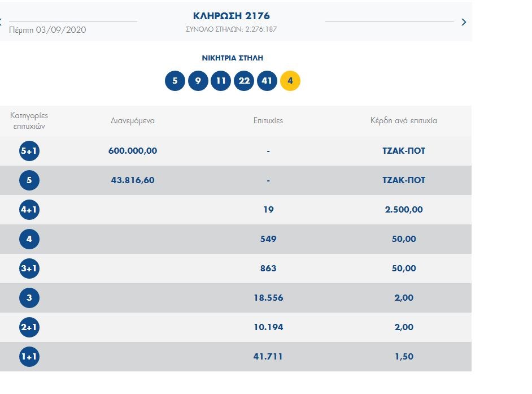Viewport: 532px width, 394px height.
Task: Click the yellow Joker ball 4
Action: coord(290,81)
